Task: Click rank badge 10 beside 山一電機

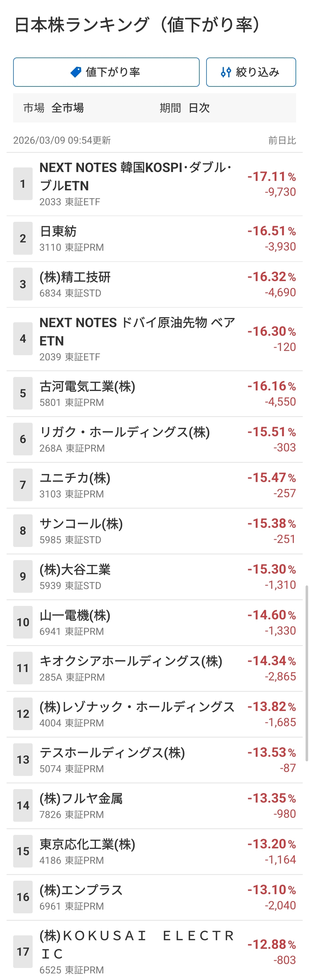Action: coord(23,623)
